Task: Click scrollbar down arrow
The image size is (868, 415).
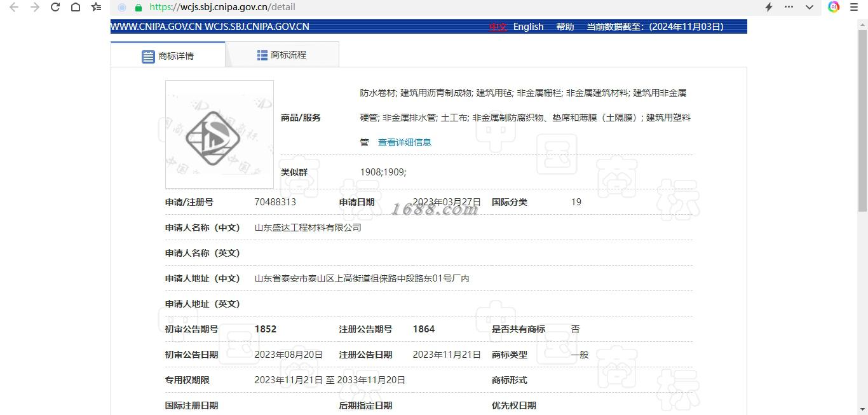Action: [862, 409]
